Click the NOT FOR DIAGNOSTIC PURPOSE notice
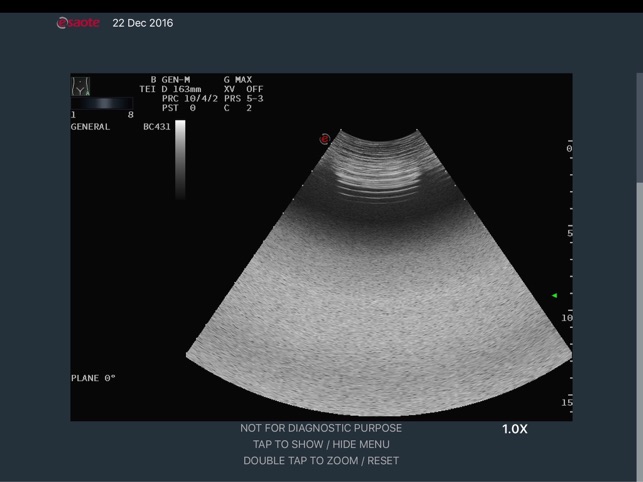 (x=321, y=428)
